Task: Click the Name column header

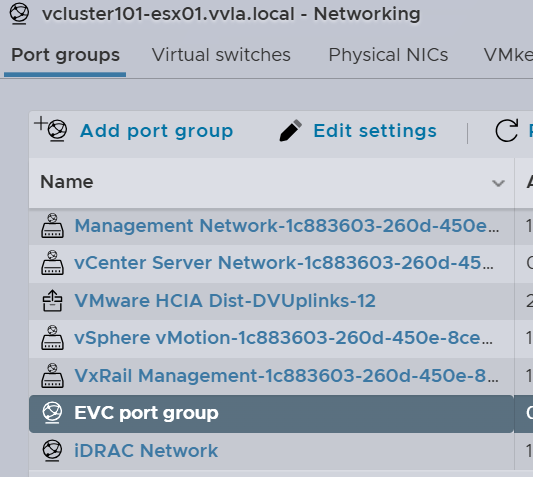Action: [x=271, y=183]
